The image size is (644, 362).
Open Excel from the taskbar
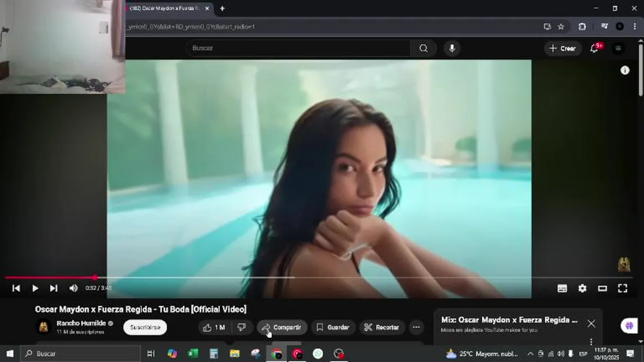(193, 353)
